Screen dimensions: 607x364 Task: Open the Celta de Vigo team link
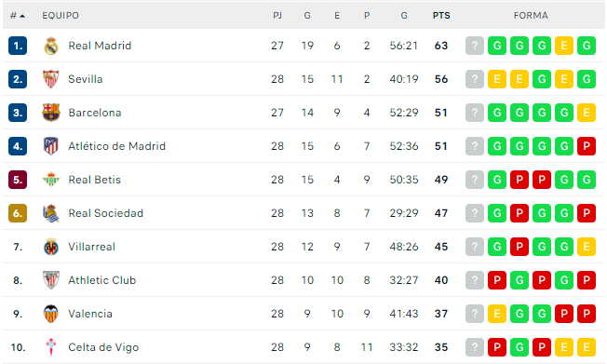[x=103, y=347]
